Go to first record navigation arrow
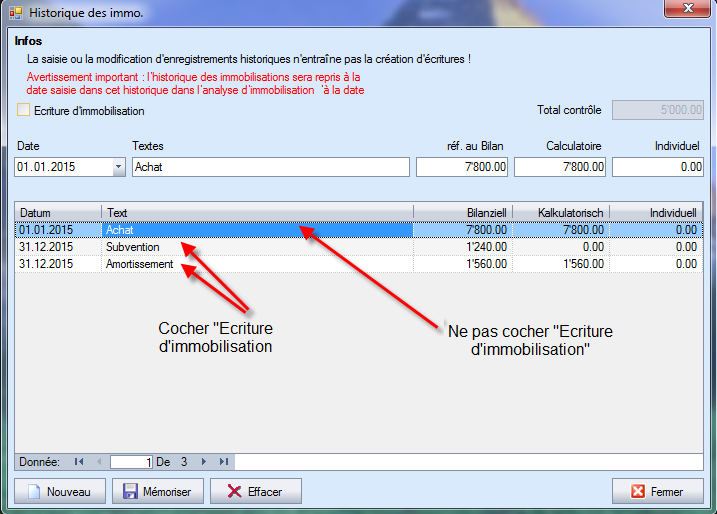Image resolution: width=717 pixels, height=514 pixels. (79, 462)
